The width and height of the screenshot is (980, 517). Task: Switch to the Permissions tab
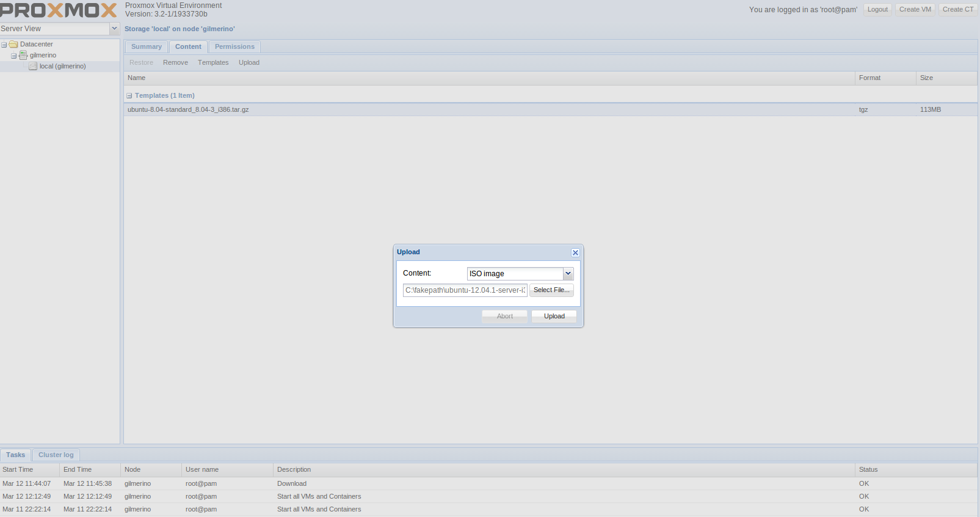pyautogui.click(x=234, y=47)
